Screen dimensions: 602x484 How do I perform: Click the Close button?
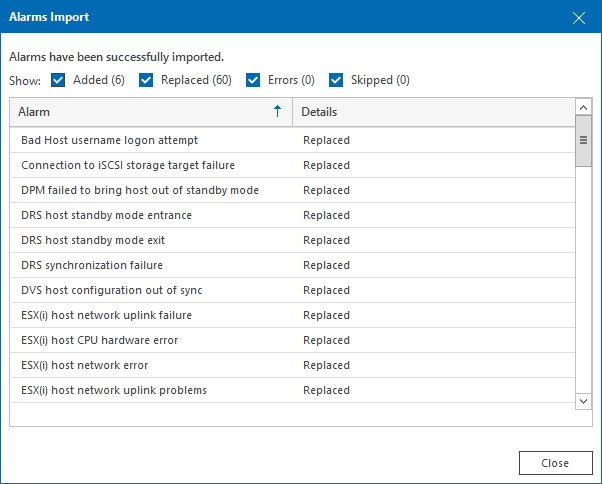[555, 463]
